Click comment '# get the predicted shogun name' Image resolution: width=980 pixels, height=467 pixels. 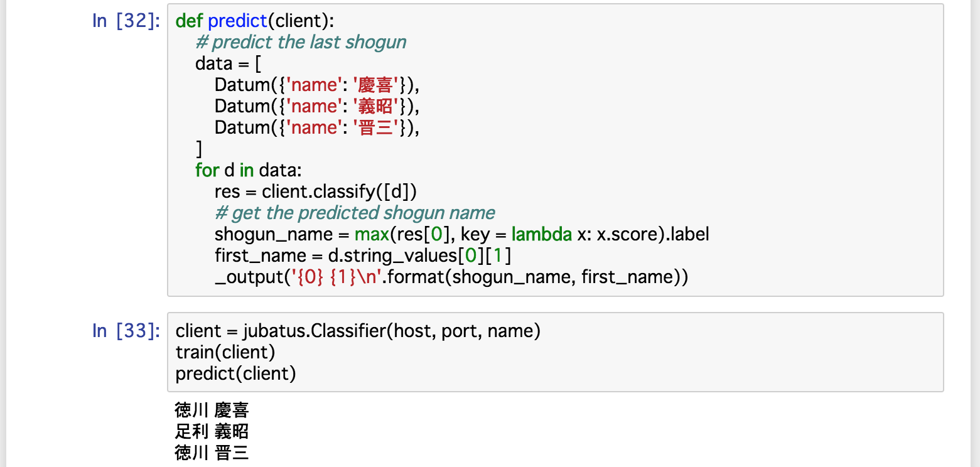355,213
